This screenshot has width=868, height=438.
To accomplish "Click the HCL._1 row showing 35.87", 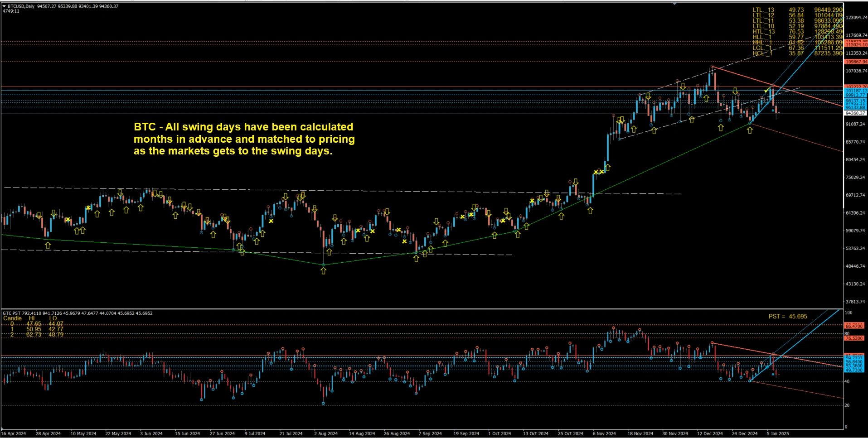I will coord(797,53).
